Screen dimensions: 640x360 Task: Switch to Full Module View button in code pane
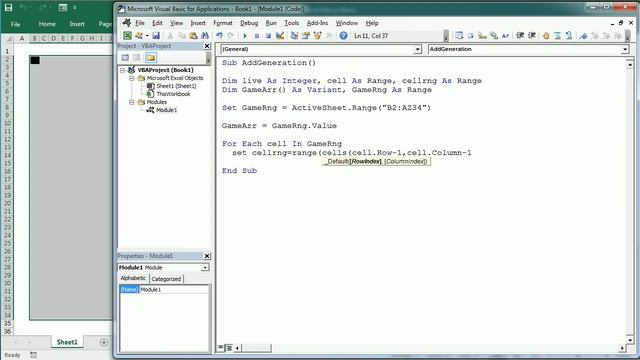229,348
